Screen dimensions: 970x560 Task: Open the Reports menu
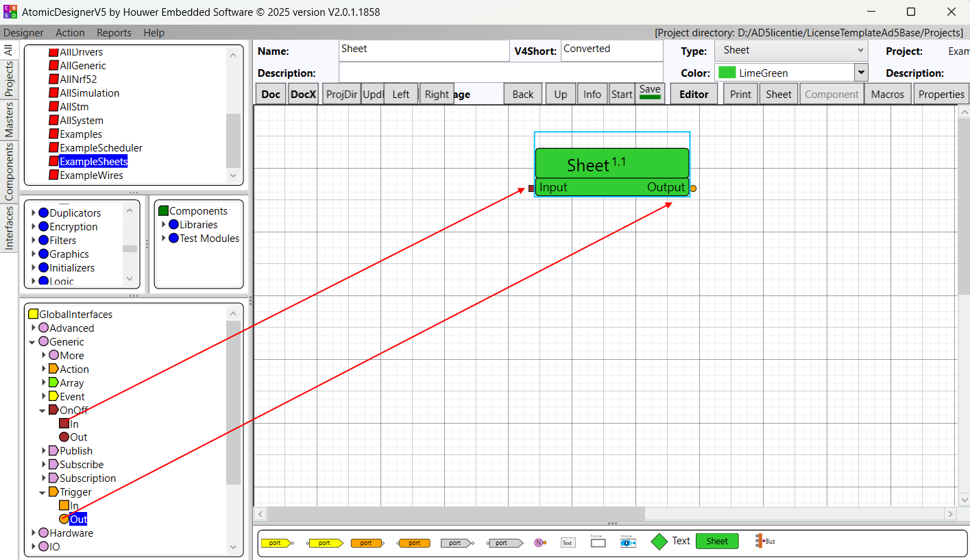click(x=114, y=33)
